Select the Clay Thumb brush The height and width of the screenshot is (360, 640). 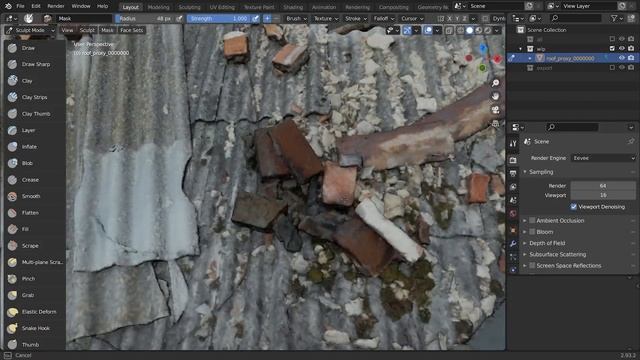[x=34, y=114]
